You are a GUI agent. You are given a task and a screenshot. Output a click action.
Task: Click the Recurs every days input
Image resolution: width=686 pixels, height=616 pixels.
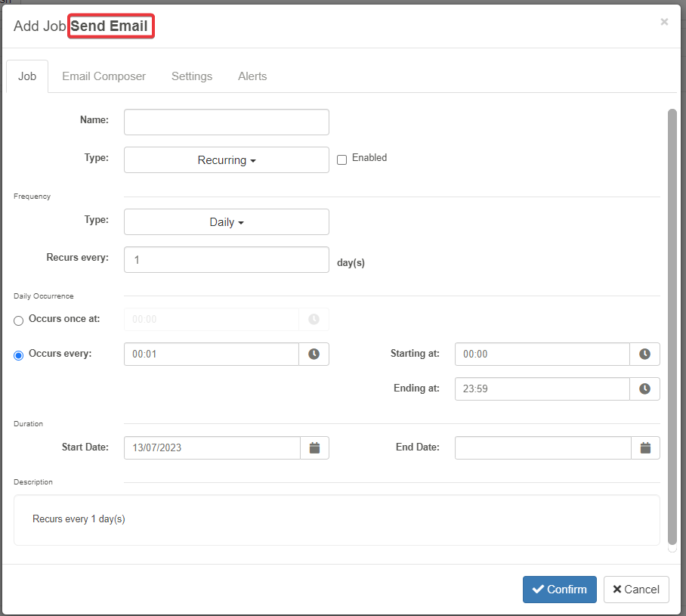[x=227, y=259]
